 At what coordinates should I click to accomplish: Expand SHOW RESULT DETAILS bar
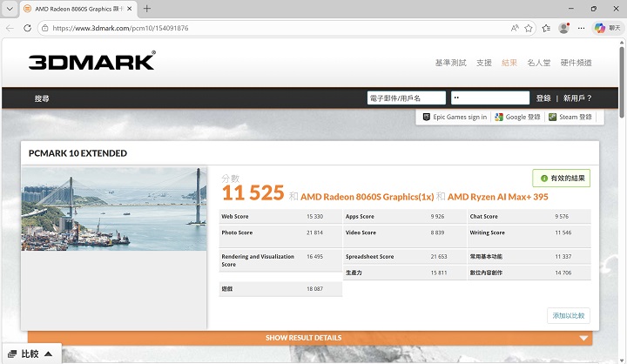pyautogui.click(x=310, y=338)
